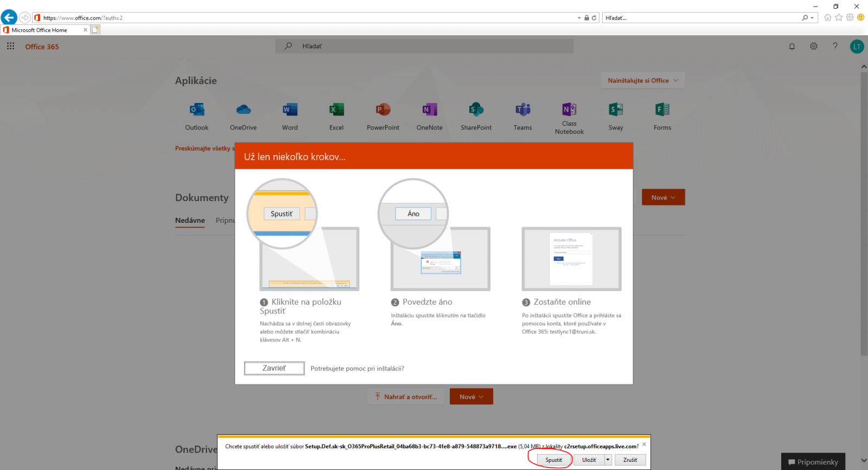Click the Áno step illustration thumbnail
The image size is (868, 470).
tap(434, 235)
